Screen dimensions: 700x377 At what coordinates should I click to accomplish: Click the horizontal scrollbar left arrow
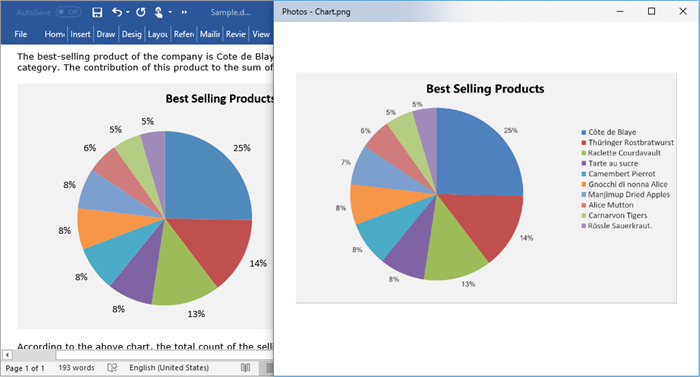(x=7, y=355)
